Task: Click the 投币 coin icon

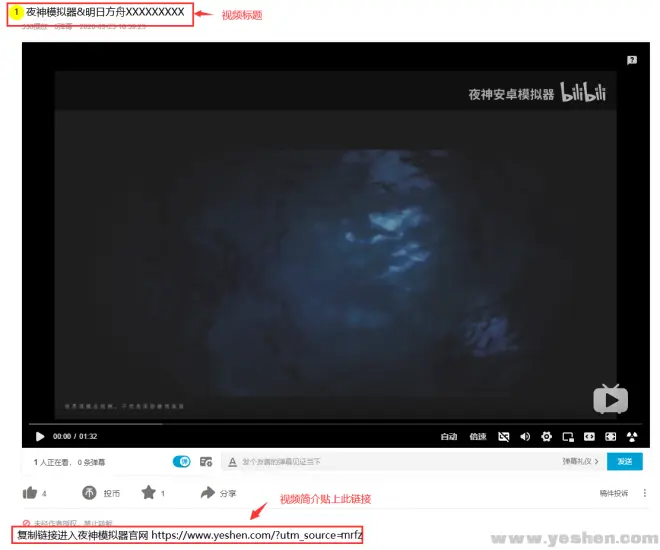Action: (89, 492)
